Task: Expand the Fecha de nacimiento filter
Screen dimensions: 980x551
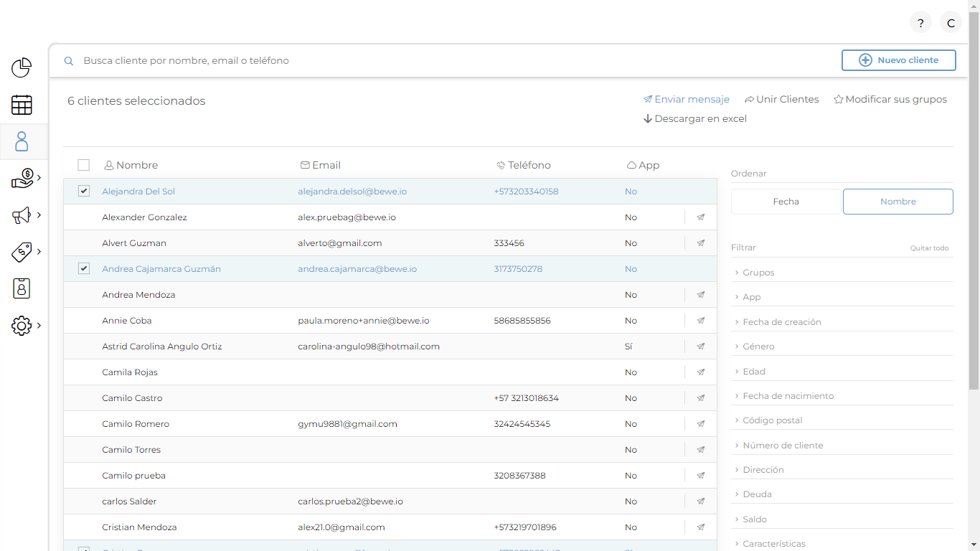Action: point(842,396)
